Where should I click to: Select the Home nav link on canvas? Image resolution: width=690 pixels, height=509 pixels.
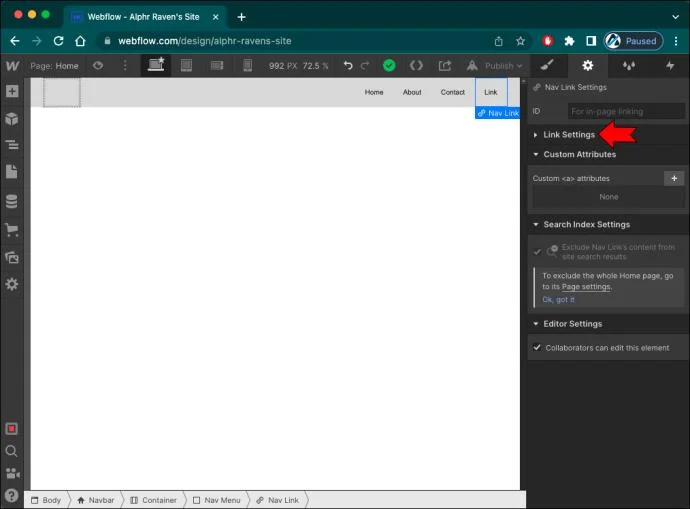(x=374, y=92)
